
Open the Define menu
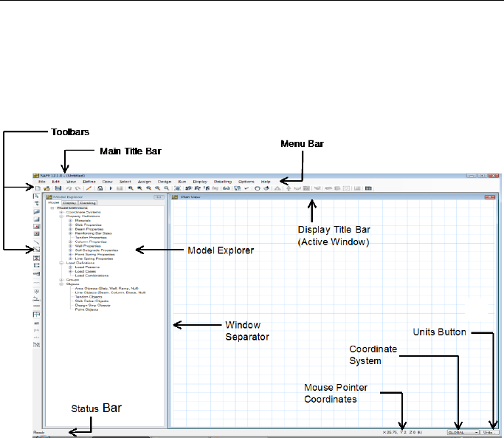(89, 182)
